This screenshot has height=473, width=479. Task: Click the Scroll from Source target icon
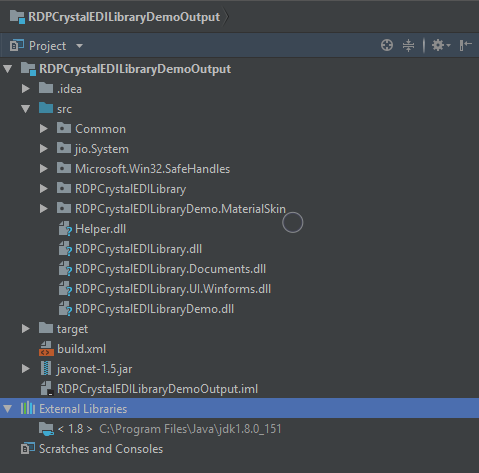[x=387, y=45]
